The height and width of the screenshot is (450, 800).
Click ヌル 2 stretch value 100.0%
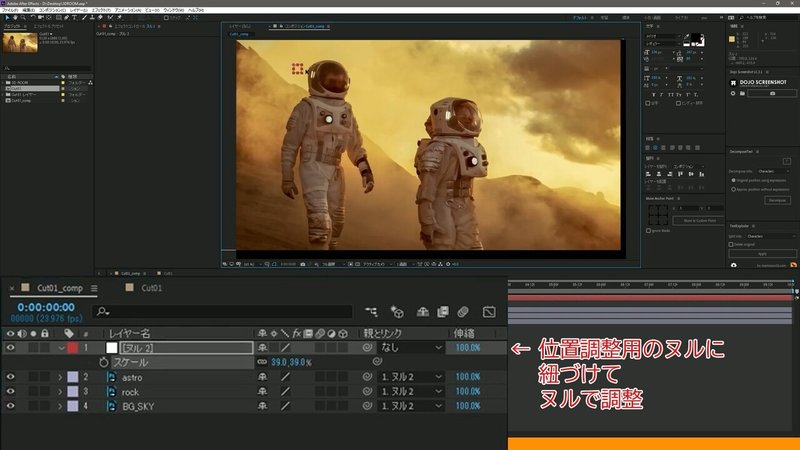click(468, 348)
